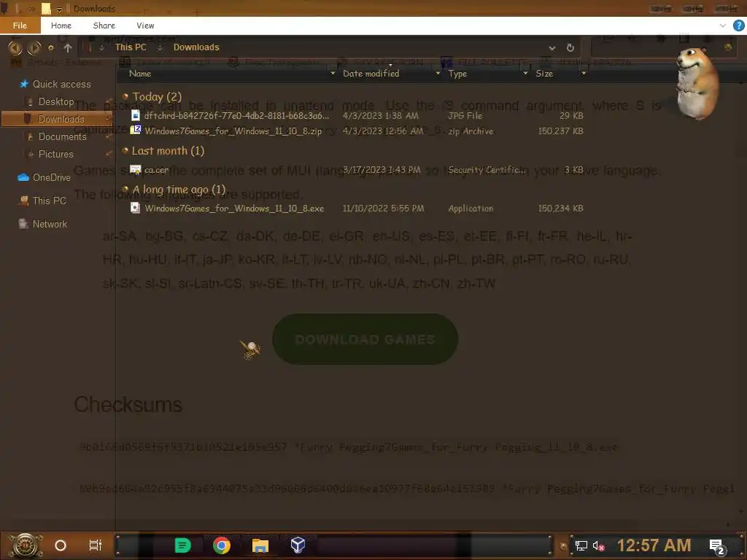747x560 pixels.
Task: Select the Windows7Games exe application icon
Action: [x=135, y=208]
